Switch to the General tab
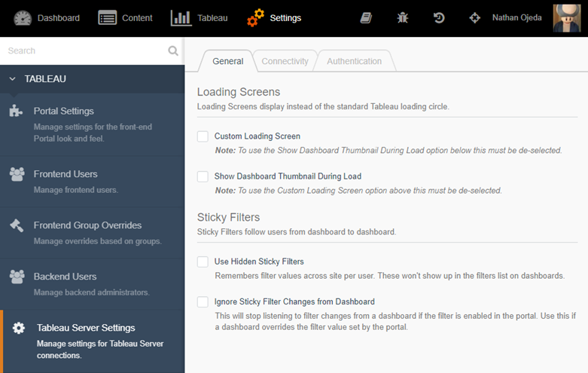Screen dimensions: 588x373 [x=227, y=61]
